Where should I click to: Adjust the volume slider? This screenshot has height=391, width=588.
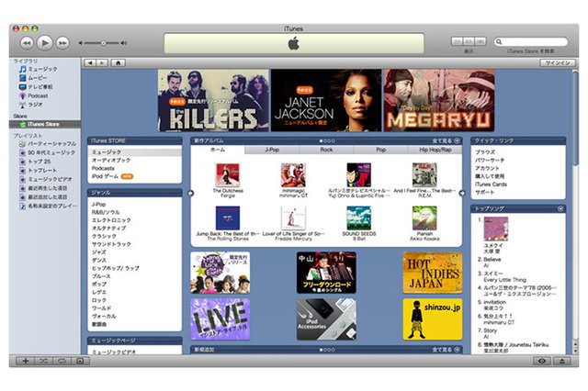(x=103, y=43)
